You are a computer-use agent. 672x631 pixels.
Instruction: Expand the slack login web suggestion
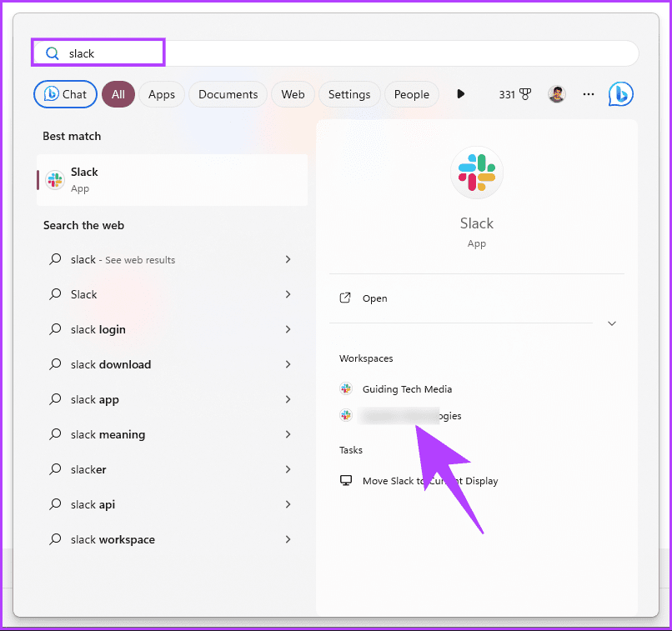coord(288,329)
